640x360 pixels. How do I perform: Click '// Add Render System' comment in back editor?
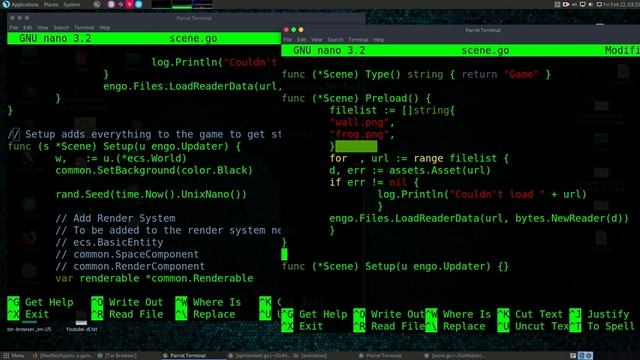click(115, 218)
